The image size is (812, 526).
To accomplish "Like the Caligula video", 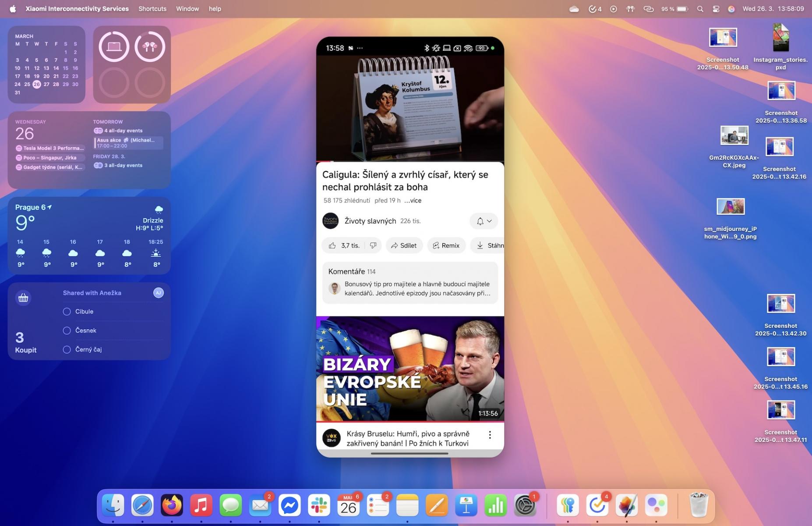I will (x=344, y=245).
